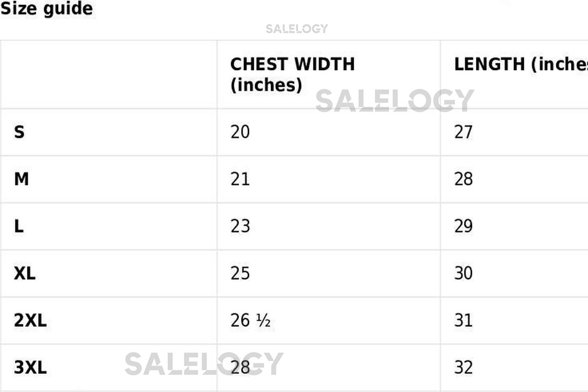The image size is (588, 392).
Task: Click the 26 ½ chest width cell
Action: 250,320
